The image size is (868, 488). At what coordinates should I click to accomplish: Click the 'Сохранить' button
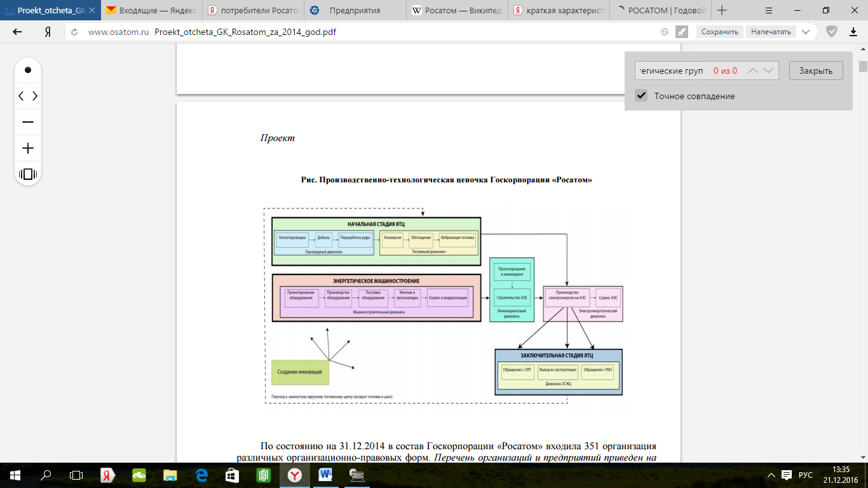(720, 32)
